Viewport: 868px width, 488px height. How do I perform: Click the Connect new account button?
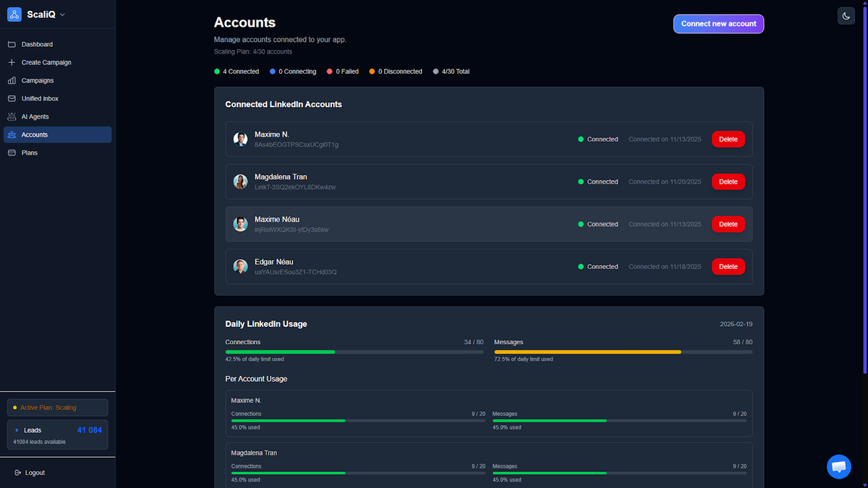tap(718, 24)
